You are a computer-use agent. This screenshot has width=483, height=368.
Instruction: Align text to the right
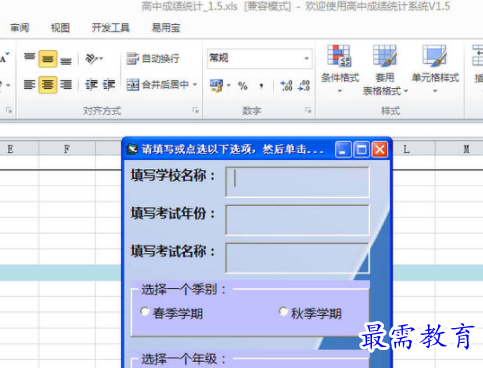[66, 85]
